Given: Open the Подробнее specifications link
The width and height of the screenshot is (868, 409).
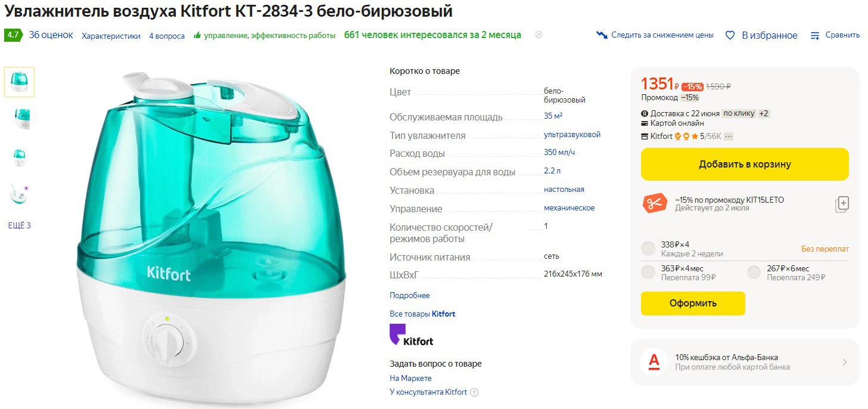Looking at the screenshot, I should [409, 295].
